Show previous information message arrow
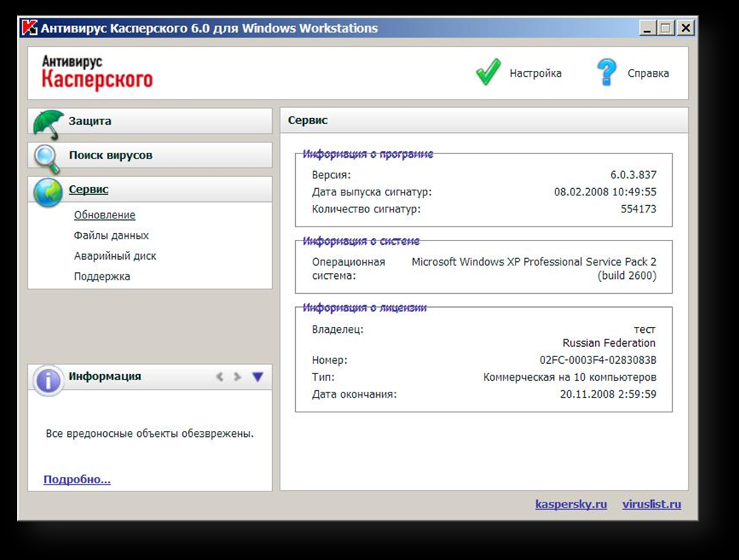Image resolution: width=739 pixels, height=560 pixels. pyautogui.click(x=220, y=376)
